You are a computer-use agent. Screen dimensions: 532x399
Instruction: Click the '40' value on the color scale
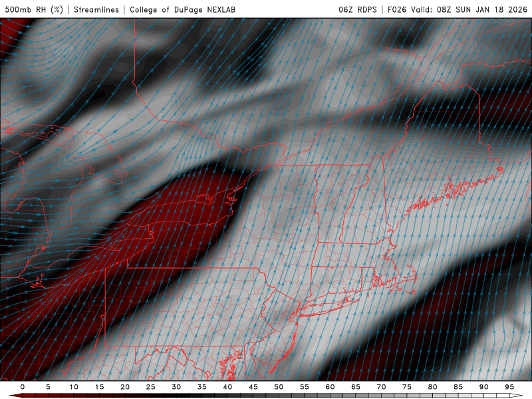(227, 387)
